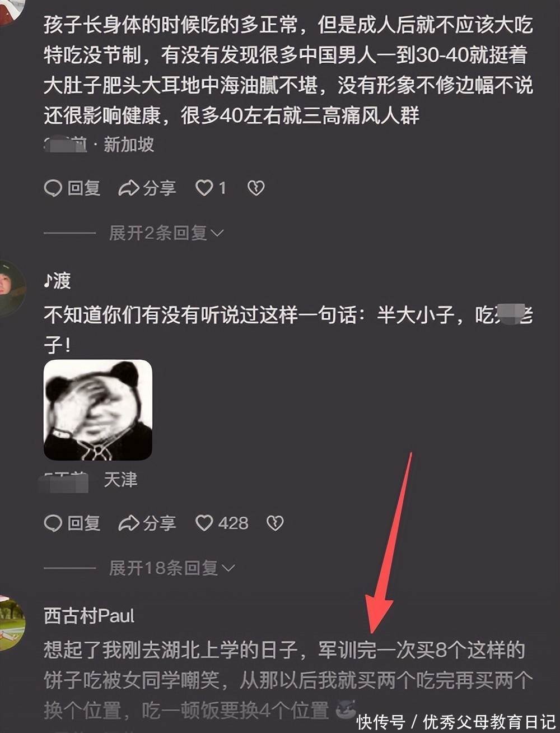The height and width of the screenshot is (733, 560).
Task: Reply to the Tianjin comment via bubble icon
Action: point(53,523)
